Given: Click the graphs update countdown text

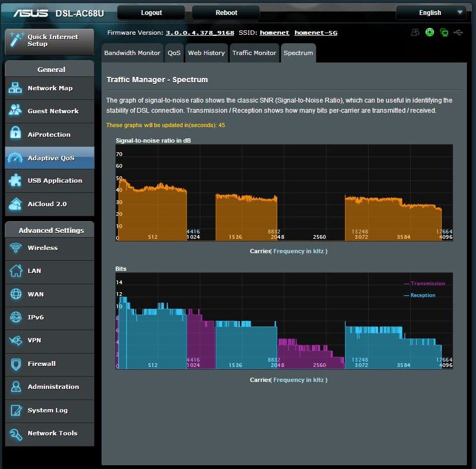Looking at the screenshot, I should point(166,125).
